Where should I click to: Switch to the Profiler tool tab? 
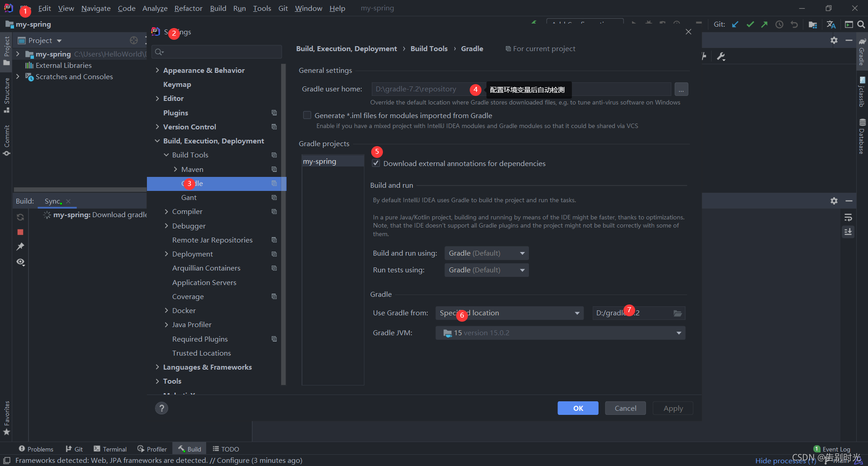(x=152, y=449)
